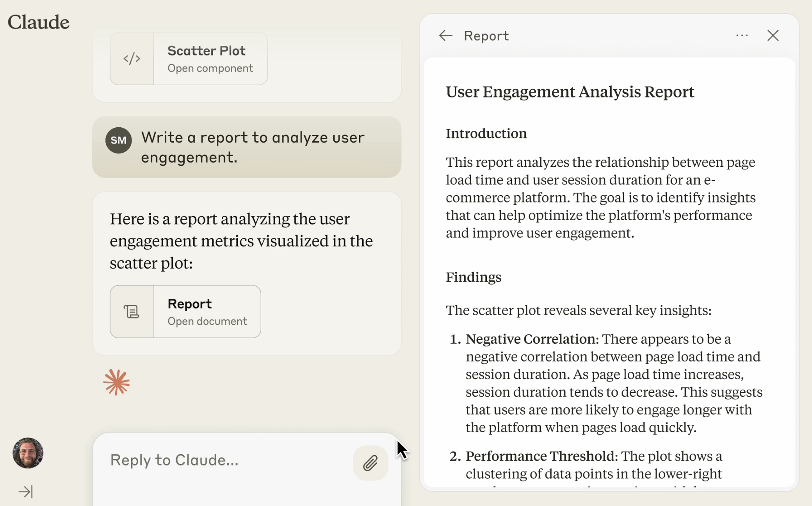Open the Report document card
The height and width of the screenshot is (506, 812).
pyautogui.click(x=207, y=312)
